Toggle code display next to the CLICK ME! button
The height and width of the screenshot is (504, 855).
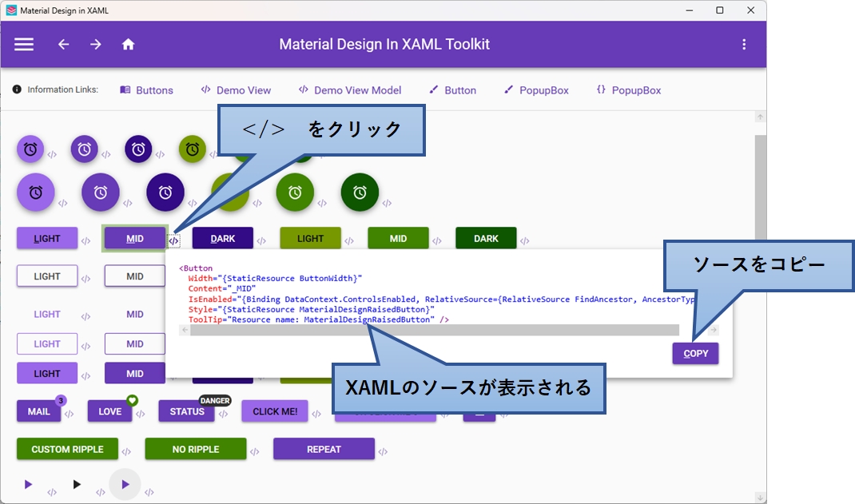[315, 412]
